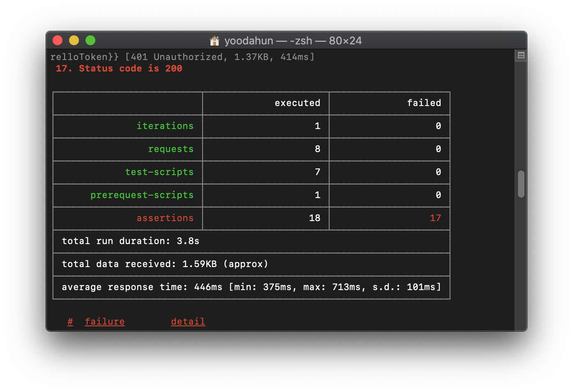The width and height of the screenshot is (573, 392).
Task: Select the green iterations row label
Action: coord(165,126)
